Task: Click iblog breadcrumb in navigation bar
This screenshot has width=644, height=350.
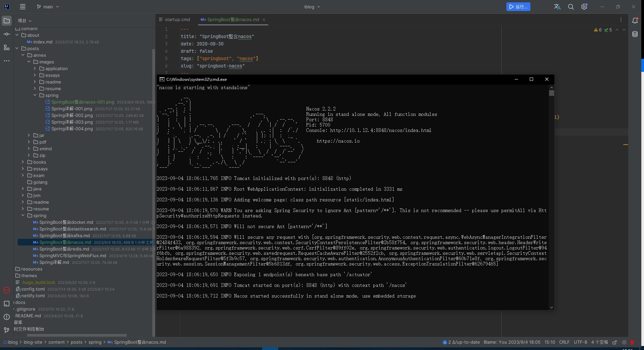Action: (10, 342)
